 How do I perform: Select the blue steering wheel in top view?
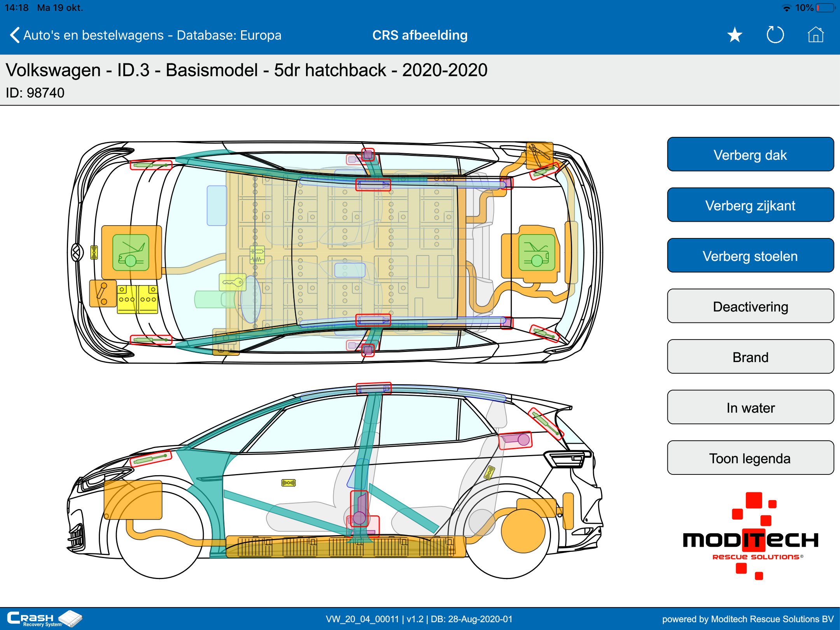pyautogui.click(x=251, y=299)
